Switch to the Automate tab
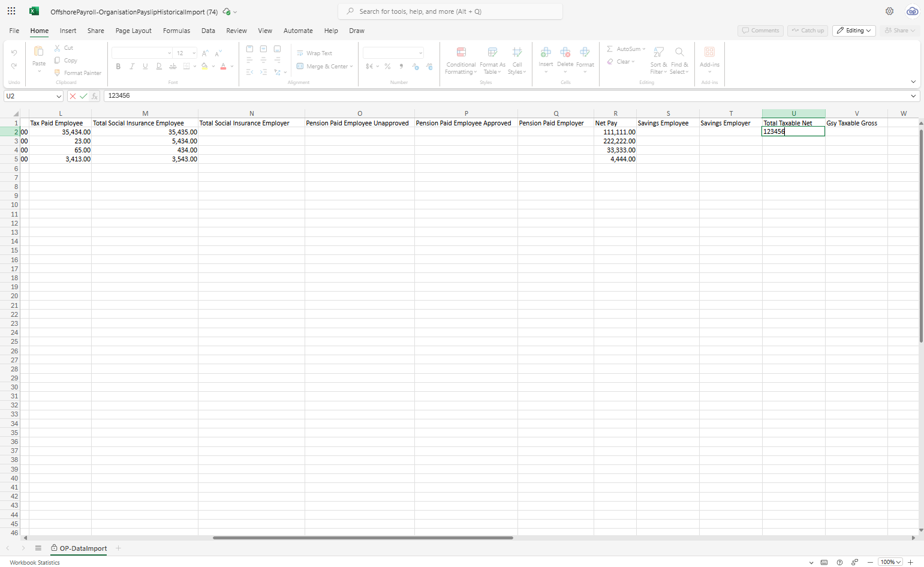 [298, 31]
